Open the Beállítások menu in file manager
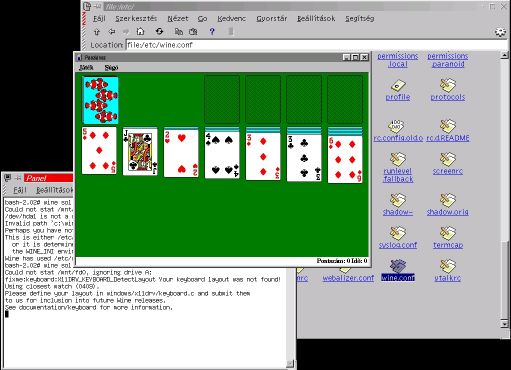Screen dimensions: 511x370 (x=316, y=19)
